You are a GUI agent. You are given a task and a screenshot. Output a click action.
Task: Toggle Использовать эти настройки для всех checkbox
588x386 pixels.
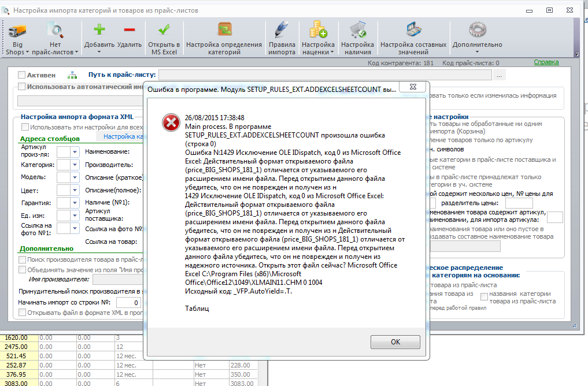(x=25, y=127)
